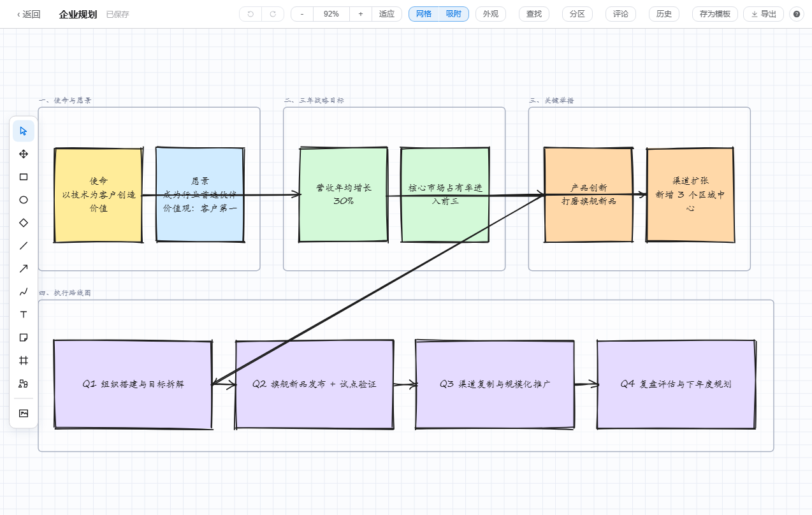Select the 三、关键举措 frame label
812x515 pixels.
(x=551, y=100)
